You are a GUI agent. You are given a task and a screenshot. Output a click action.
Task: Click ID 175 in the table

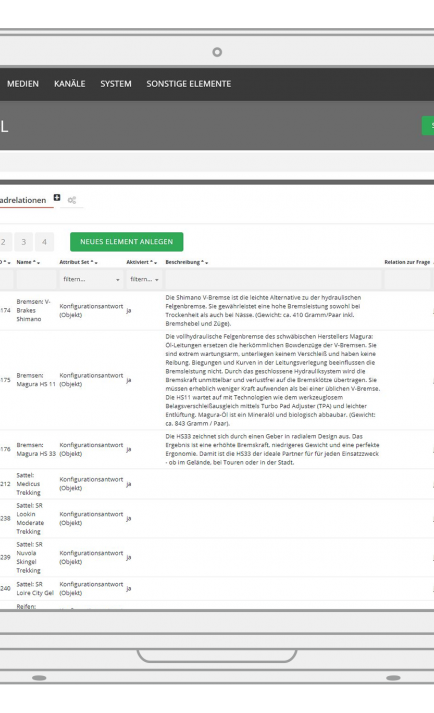point(5,380)
